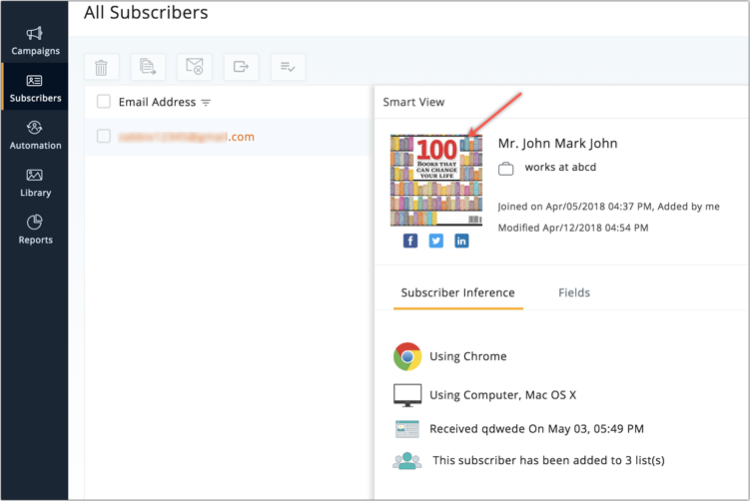The width and height of the screenshot is (750, 501).
Task: Click the All Subscribers page title
Action: coord(146,12)
